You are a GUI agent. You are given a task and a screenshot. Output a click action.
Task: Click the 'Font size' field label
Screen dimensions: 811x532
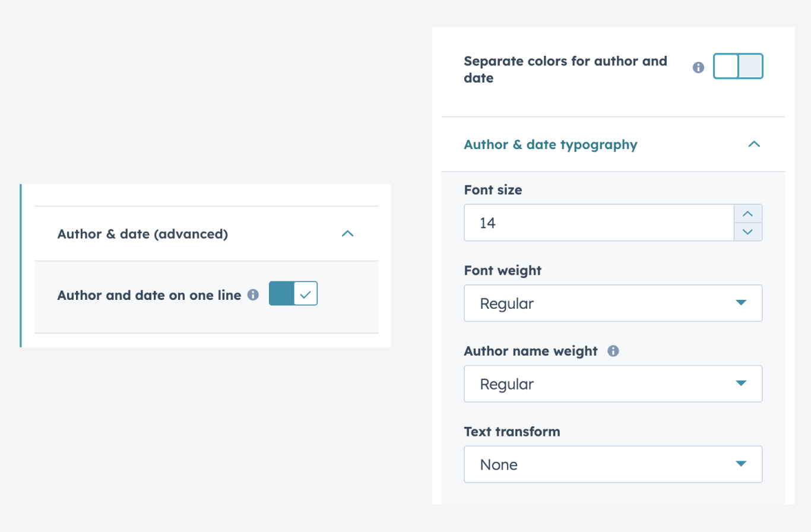(493, 190)
